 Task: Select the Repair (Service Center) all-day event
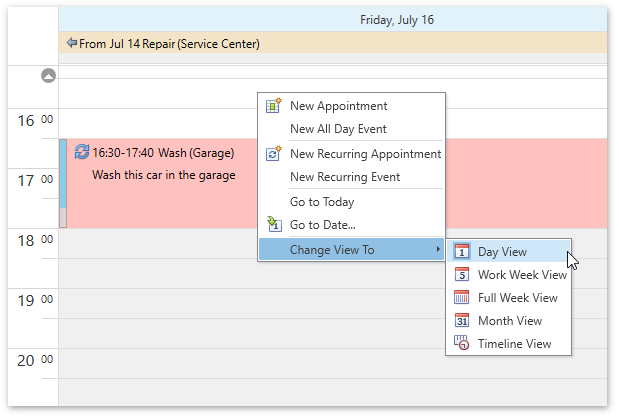[333, 43]
